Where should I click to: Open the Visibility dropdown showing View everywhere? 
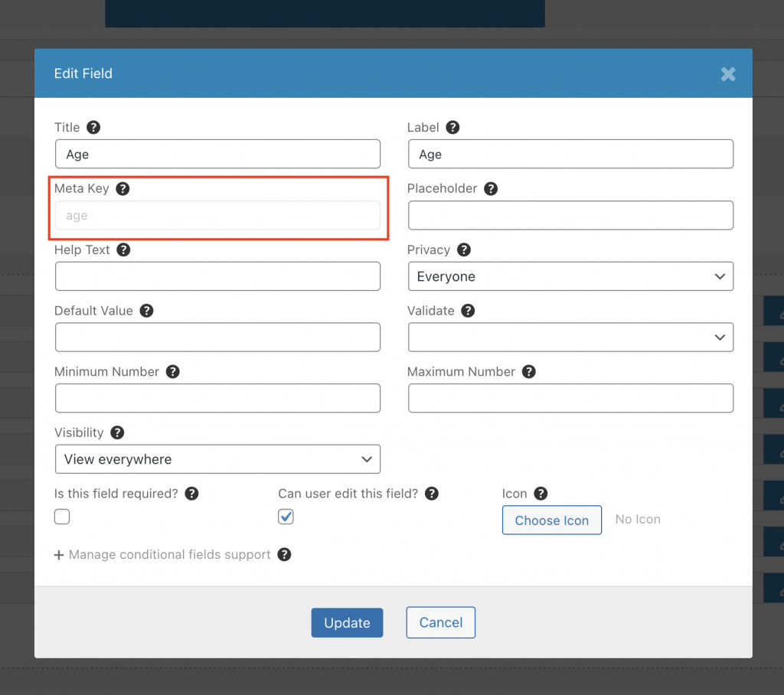[x=217, y=459]
